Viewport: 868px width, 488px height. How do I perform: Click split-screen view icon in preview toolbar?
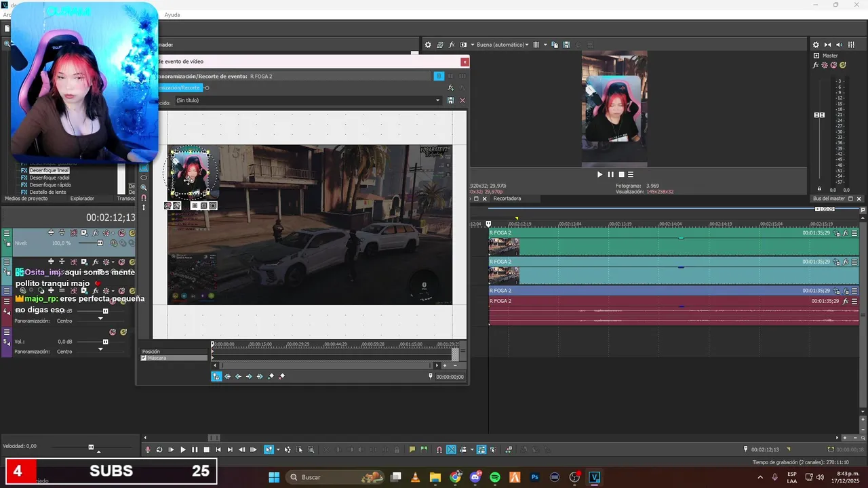(464, 45)
